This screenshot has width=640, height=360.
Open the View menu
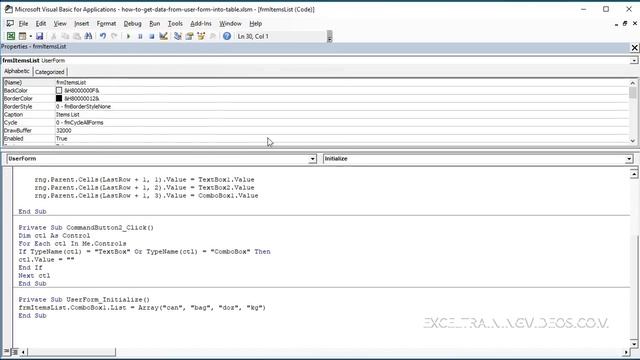coord(60,24)
